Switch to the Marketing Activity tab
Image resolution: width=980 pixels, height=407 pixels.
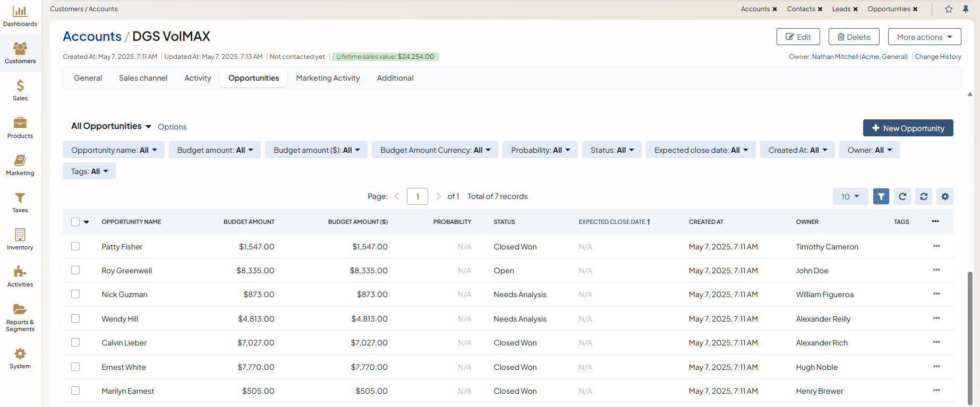pyautogui.click(x=328, y=78)
